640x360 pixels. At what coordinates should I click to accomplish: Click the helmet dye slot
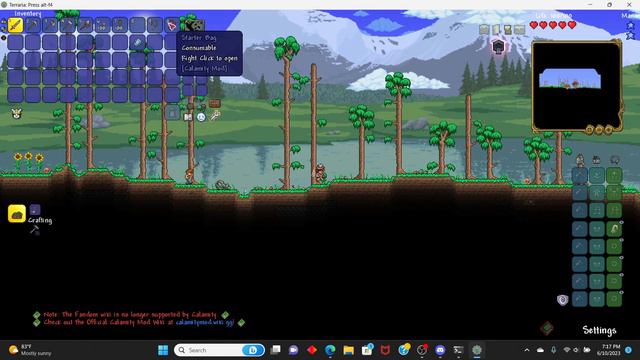(x=580, y=176)
